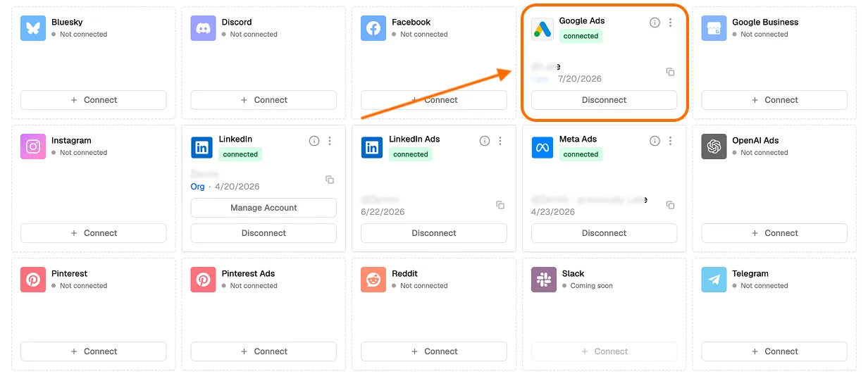The image size is (868, 374).
Task: Copy the Google Ads account ID
Action: 670,72
